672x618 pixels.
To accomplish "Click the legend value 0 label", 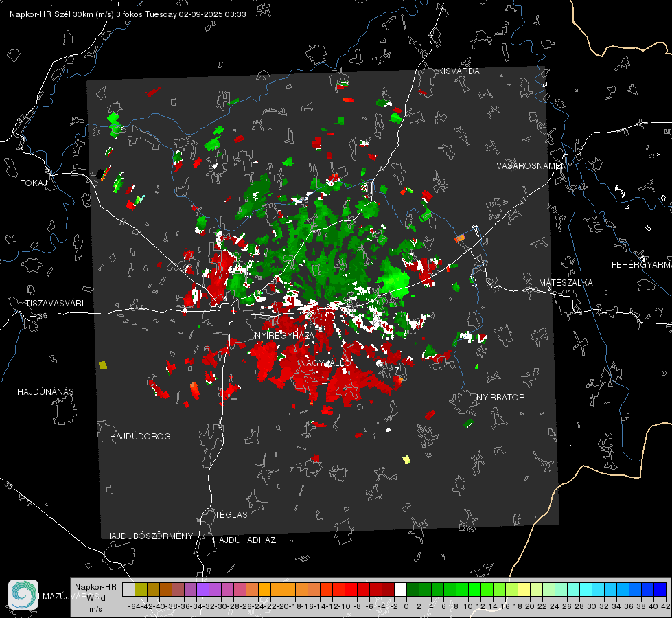I will (406, 606).
